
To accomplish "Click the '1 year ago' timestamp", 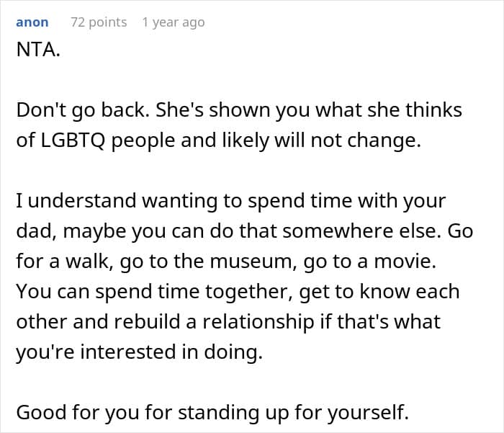I will pos(173,22).
